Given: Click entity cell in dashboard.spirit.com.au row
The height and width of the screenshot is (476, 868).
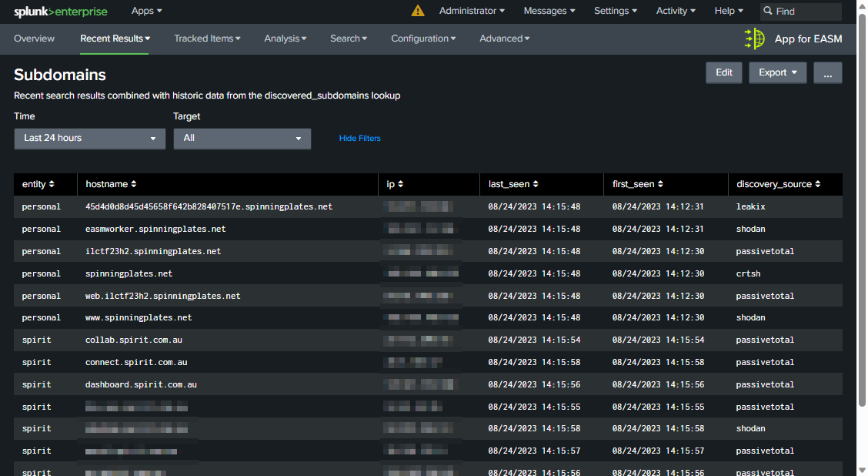Looking at the screenshot, I should tap(36, 384).
